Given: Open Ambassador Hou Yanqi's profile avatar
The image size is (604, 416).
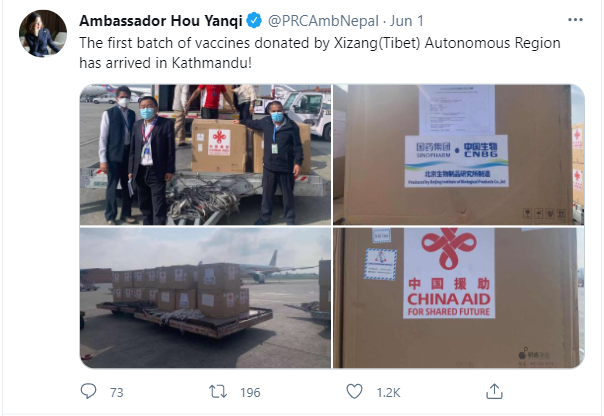Looking at the screenshot, I should point(43,34).
